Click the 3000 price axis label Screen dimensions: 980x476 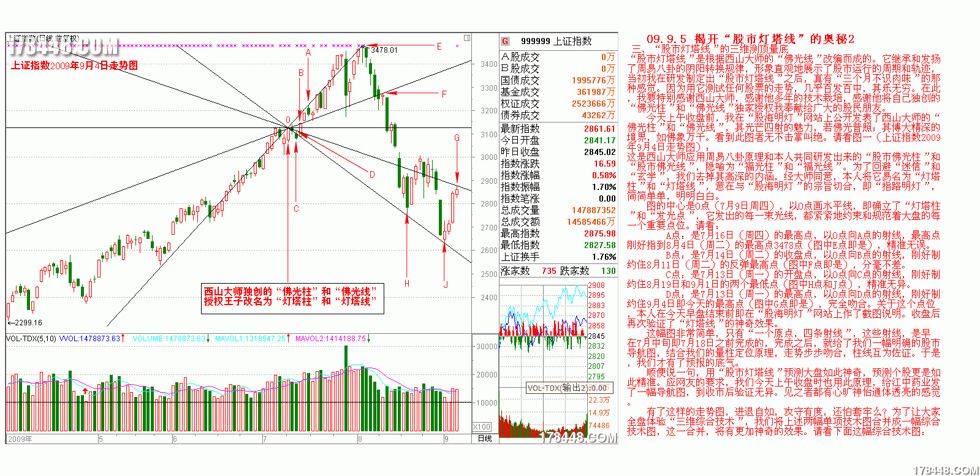489,157
